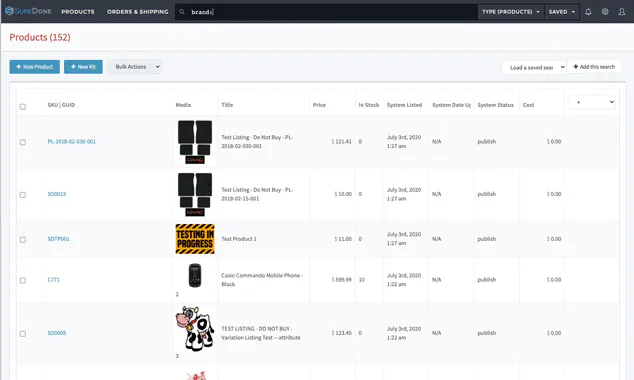Screen dimensions: 634x380
Task: Sort by the Cost column header
Action: click(x=528, y=105)
